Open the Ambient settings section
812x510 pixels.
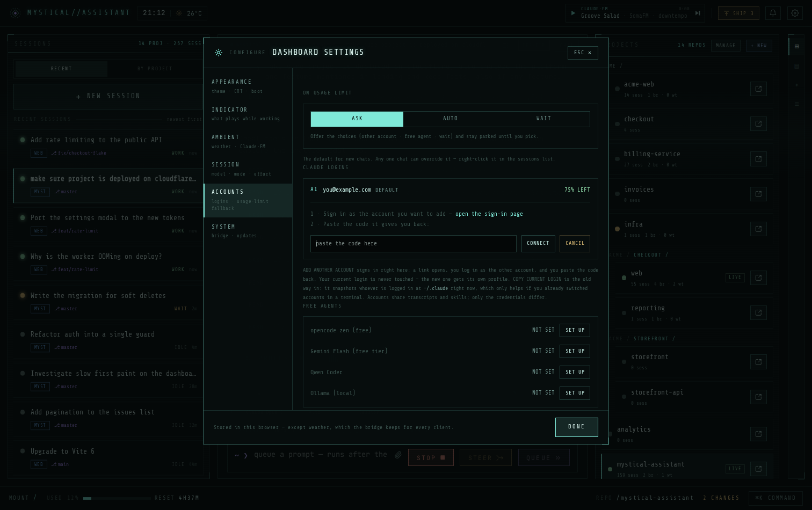point(248,141)
